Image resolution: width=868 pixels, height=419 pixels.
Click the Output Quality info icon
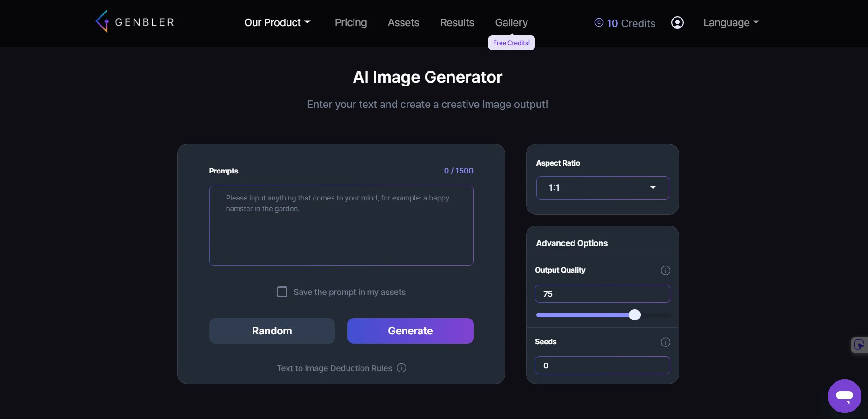665,270
